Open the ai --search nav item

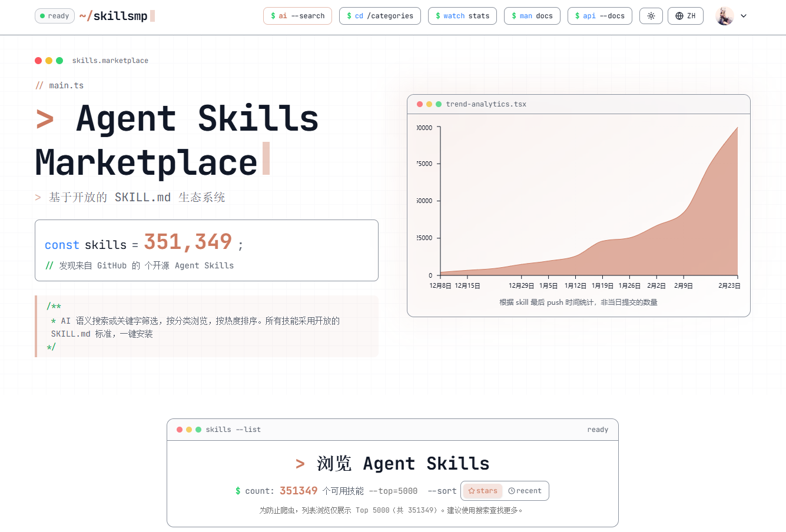(297, 16)
